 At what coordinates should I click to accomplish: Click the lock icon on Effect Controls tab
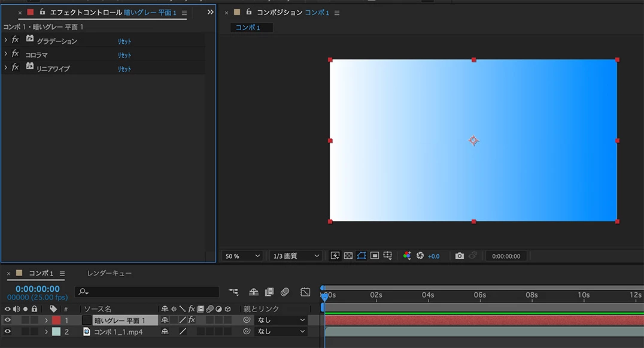point(42,12)
